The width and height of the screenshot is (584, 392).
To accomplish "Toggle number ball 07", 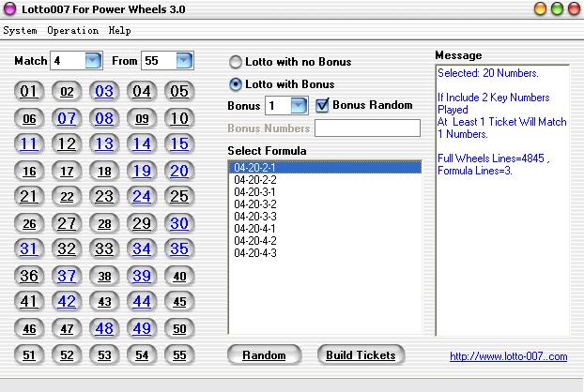I will click(67, 118).
